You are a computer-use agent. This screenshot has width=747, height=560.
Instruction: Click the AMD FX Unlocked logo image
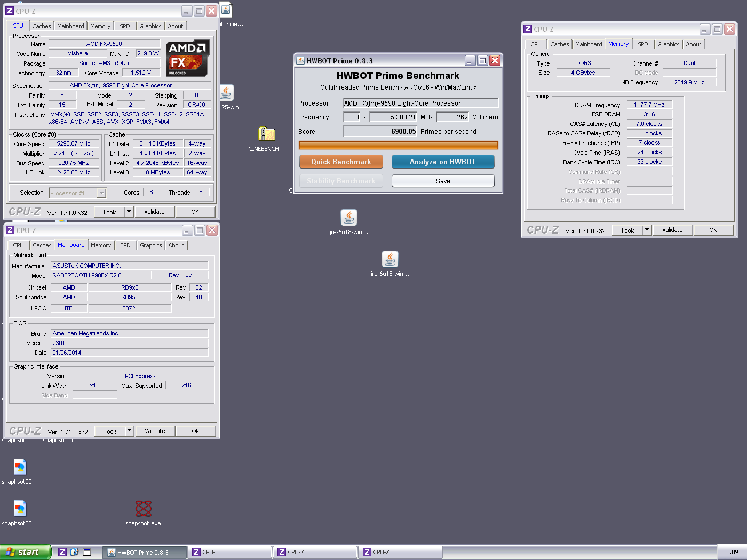[187, 58]
